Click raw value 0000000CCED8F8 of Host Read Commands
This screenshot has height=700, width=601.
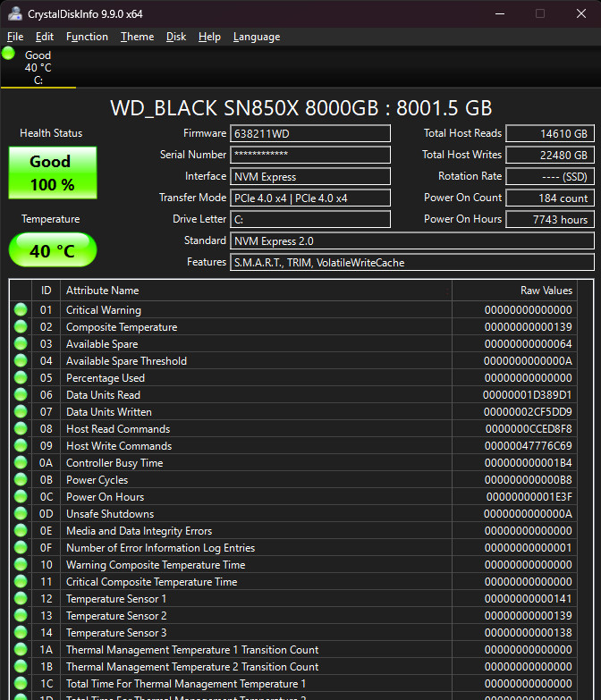click(529, 429)
